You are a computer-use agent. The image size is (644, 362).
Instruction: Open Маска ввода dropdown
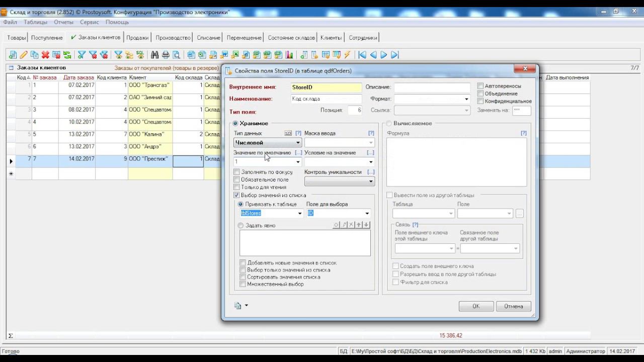[371, 143]
